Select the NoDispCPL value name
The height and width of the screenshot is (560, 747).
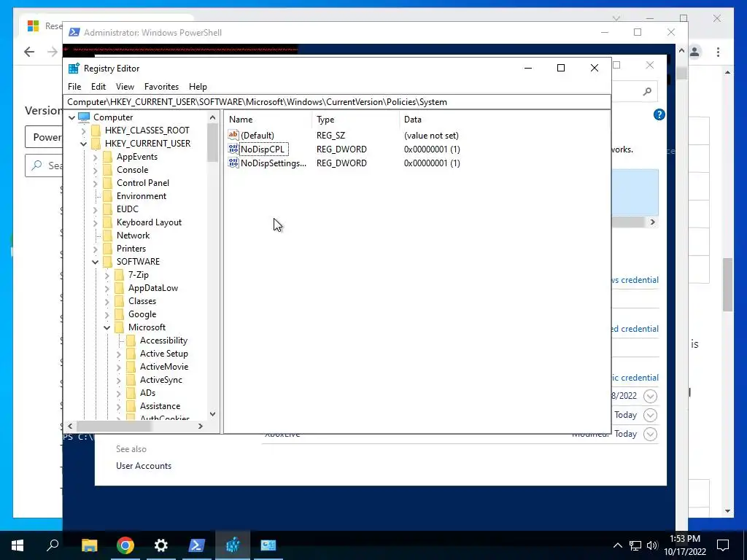click(x=263, y=149)
